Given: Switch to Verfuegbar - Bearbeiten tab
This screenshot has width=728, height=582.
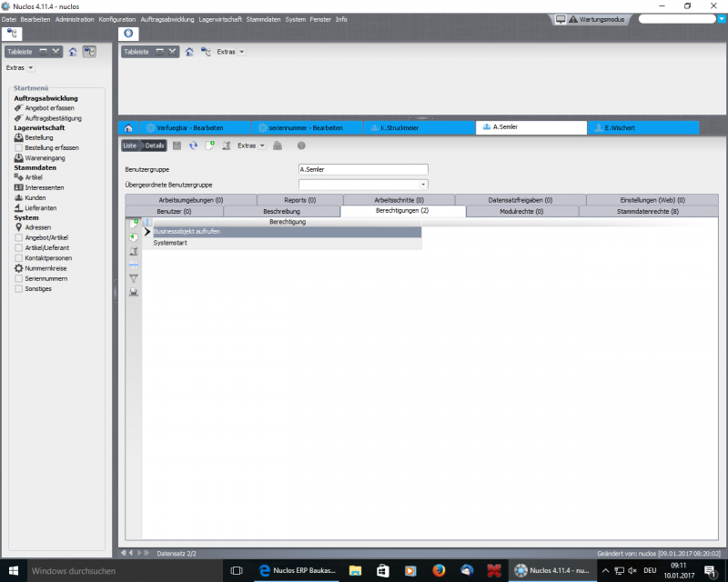Looking at the screenshot, I should click(195, 128).
